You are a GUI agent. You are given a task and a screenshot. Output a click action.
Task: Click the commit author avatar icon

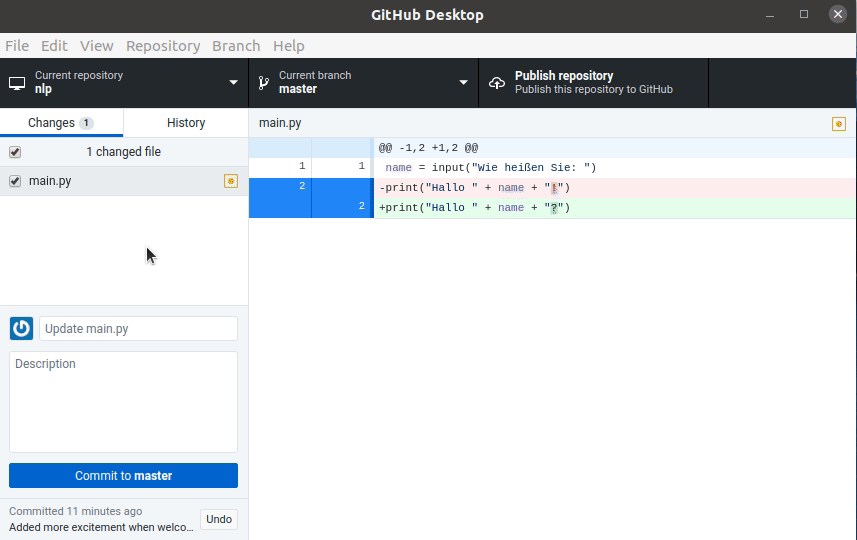click(x=21, y=328)
